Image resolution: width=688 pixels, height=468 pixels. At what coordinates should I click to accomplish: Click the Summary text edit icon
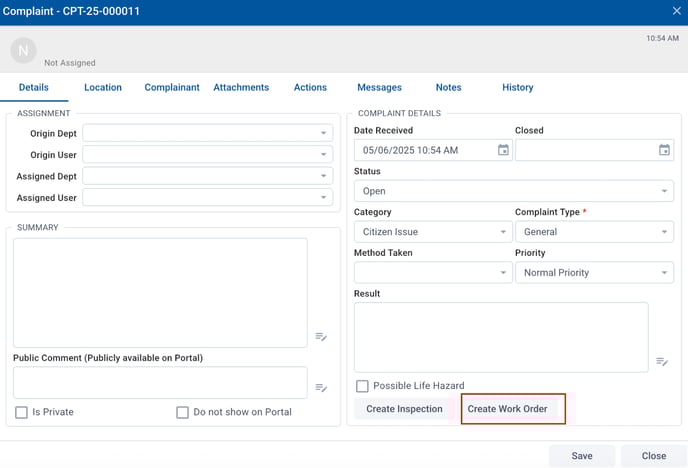[x=321, y=337]
